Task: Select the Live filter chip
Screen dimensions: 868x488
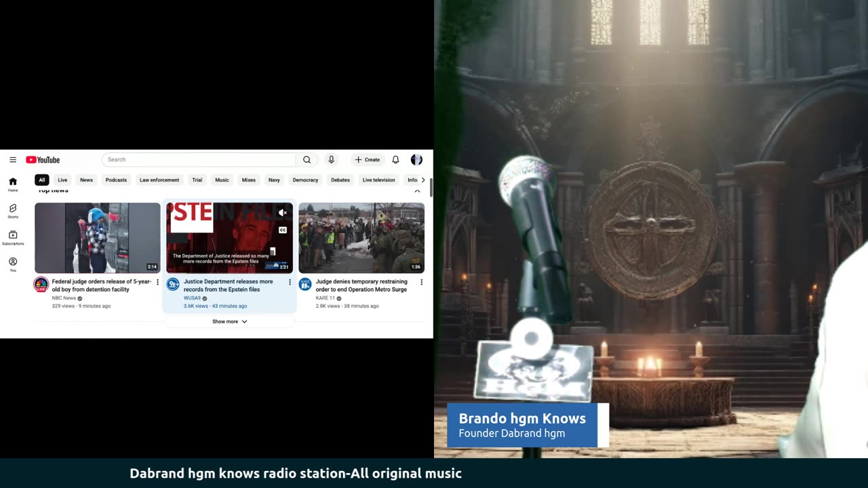Action: pos(62,180)
